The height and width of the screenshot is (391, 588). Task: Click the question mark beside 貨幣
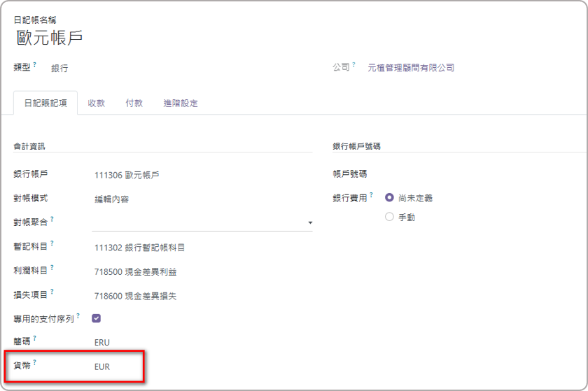35,363
